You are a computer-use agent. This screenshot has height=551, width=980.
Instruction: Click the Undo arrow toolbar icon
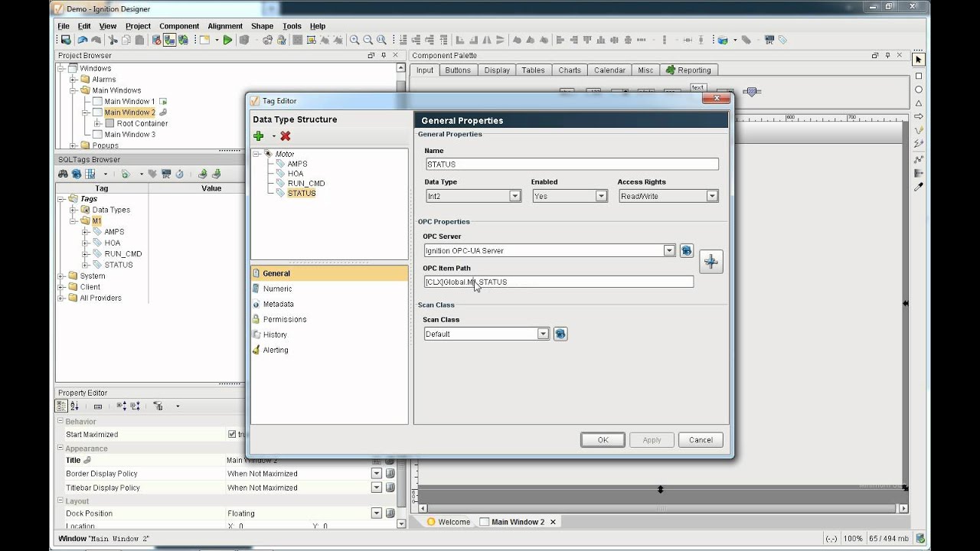point(82,40)
